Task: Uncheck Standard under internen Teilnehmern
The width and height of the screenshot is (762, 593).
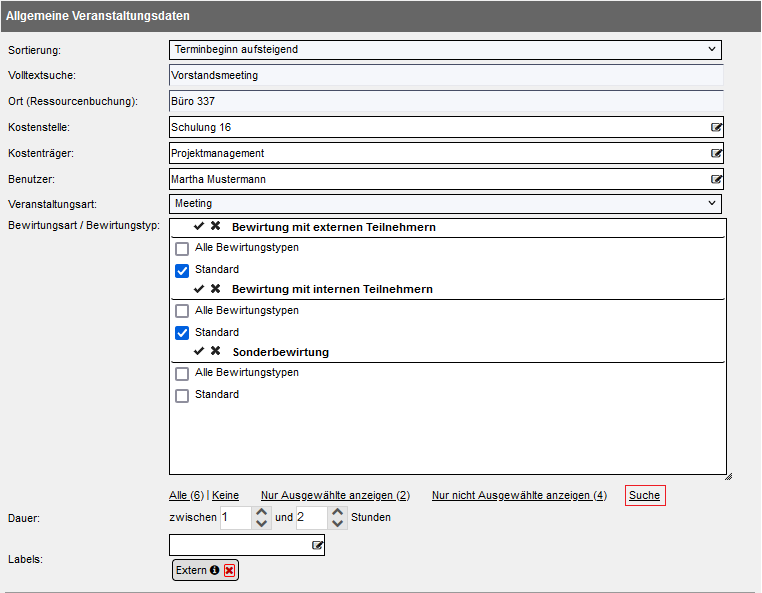Action: coord(182,333)
